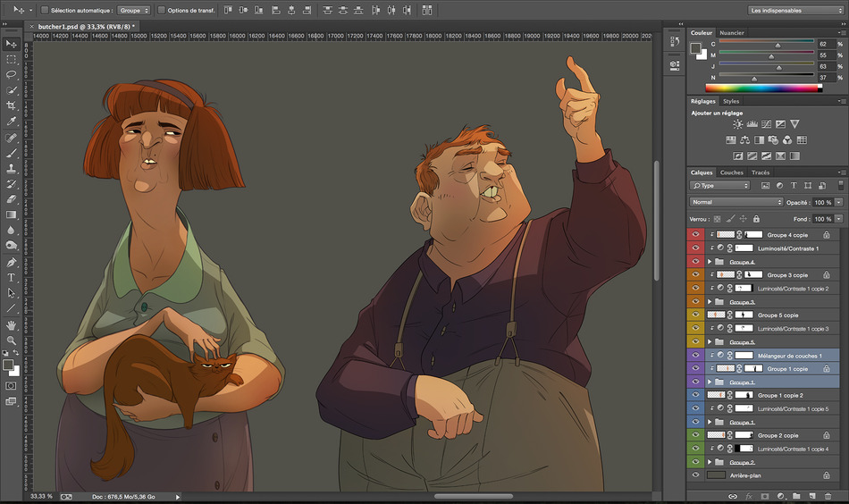This screenshot has height=504, width=849.
Task: Create a new group via folder icon
Action: (795, 495)
